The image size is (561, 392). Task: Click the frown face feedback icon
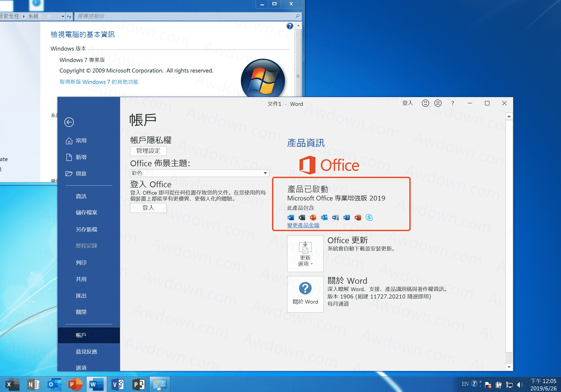pyautogui.click(x=438, y=103)
